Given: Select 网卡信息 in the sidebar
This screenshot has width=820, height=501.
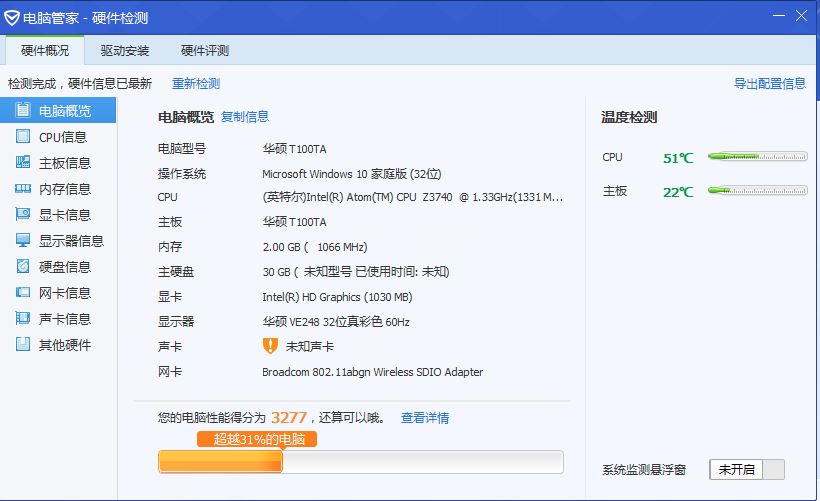Looking at the screenshot, I should click(58, 293).
